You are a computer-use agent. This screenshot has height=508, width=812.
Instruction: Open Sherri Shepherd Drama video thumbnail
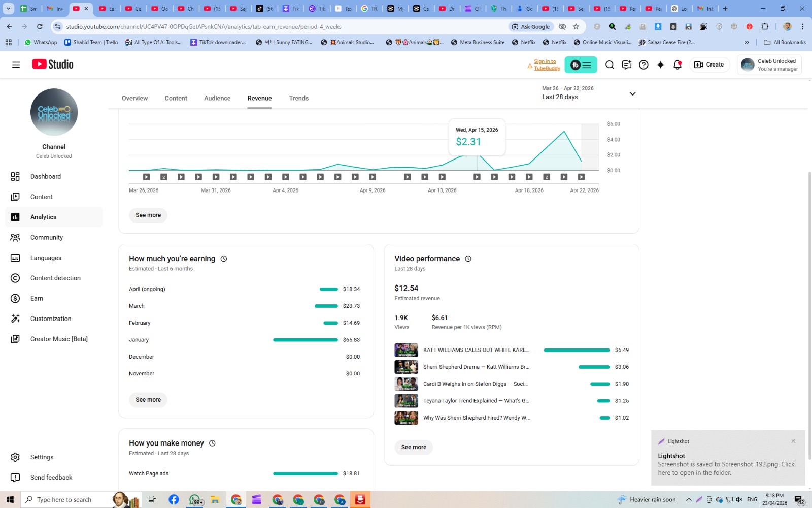(406, 367)
